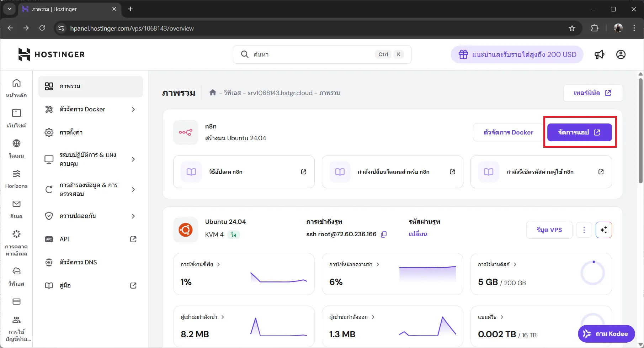The height and width of the screenshot is (348, 644).
Task: Bookmark this page with star icon
Action: click(x=572, y=28)
